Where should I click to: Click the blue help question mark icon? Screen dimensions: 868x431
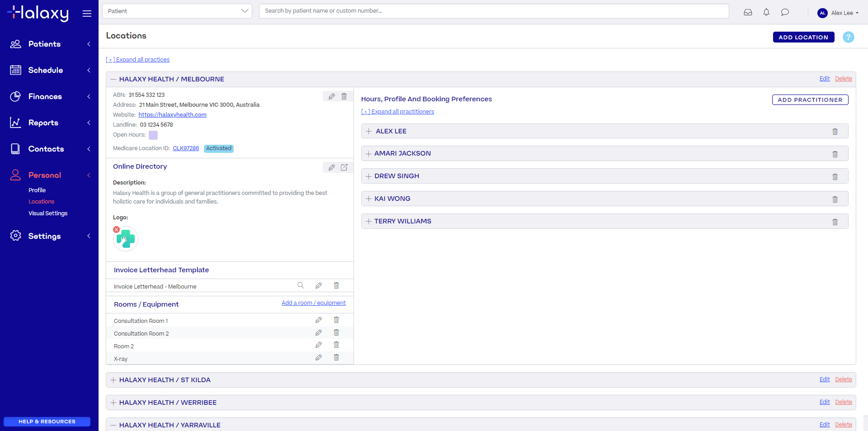point(848,37)
